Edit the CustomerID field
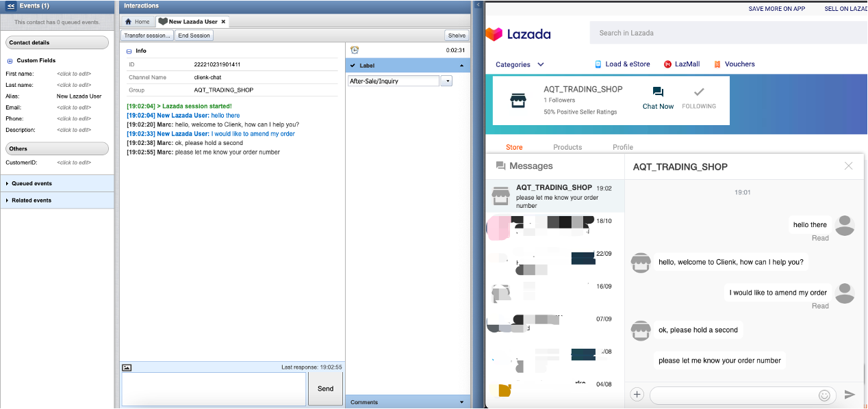The width and height of the screenshot is (868, 409). pyautogui.click(x=74, y=163)
